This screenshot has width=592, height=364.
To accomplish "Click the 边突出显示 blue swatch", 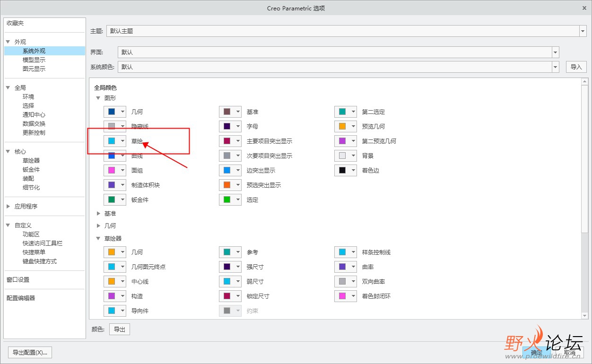I will (227, 170).
